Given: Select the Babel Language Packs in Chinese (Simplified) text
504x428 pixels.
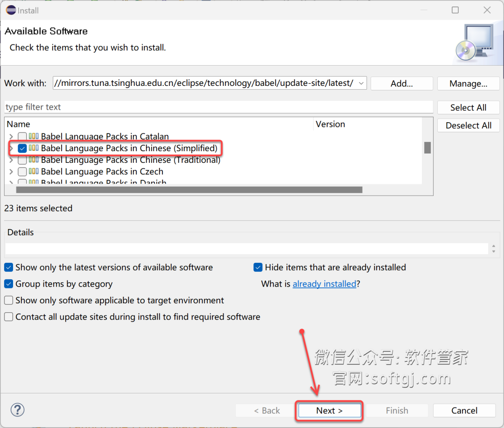Looking at the screenshot, I should pyautogui.click(x=129, y=148).
